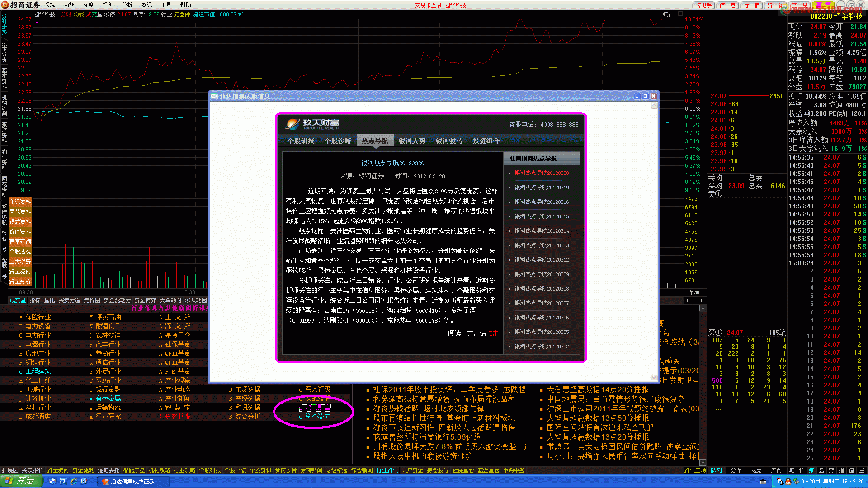This screenshot has height=488, width=868.
Task: Select the 成交量 indicator tab
Action: [x=18, y=300]
